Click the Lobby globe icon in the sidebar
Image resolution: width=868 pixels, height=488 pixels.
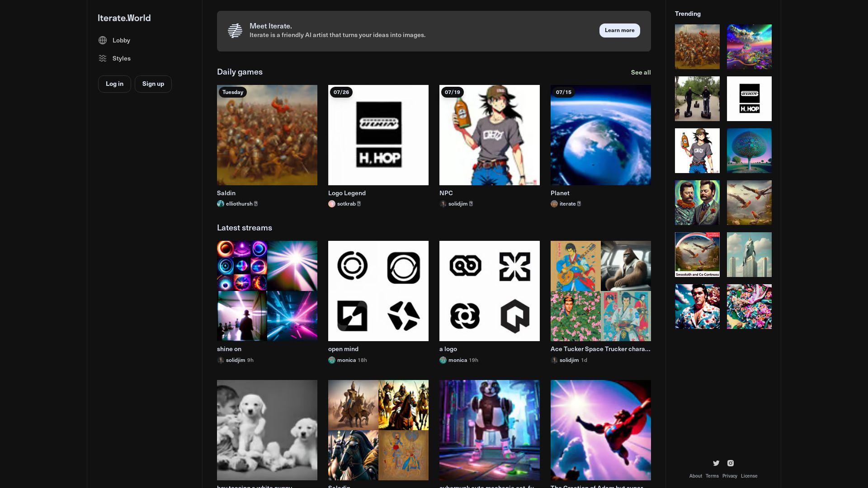103,40
